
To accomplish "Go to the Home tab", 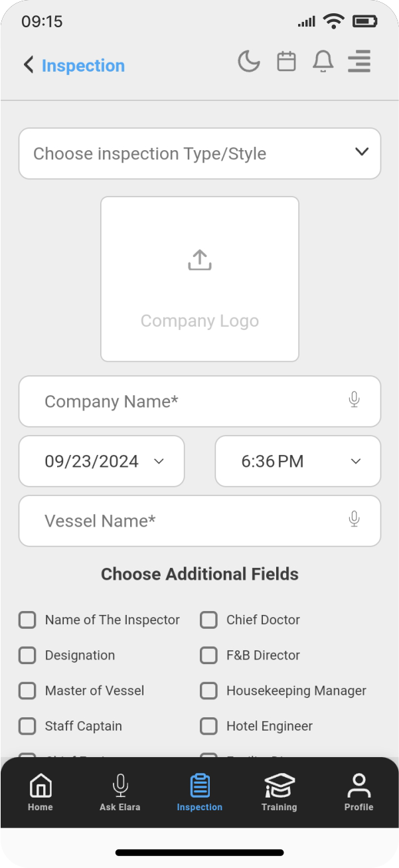I will (x=40, y=792).
